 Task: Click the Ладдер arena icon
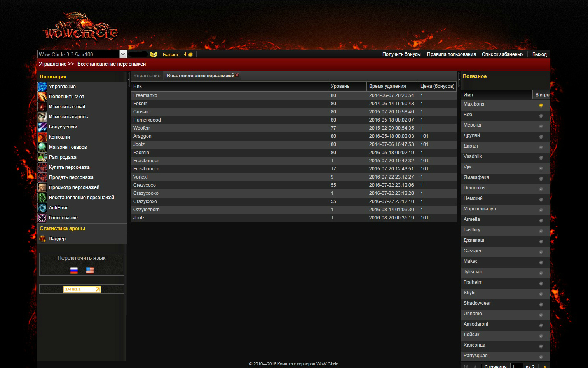click(x=42, y=239)
